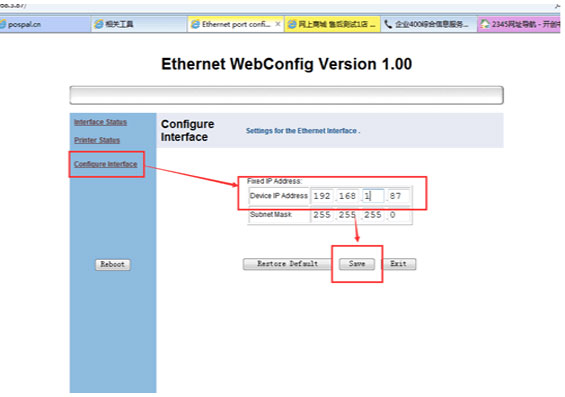Select the Ethernet port config tab
This screenshot has width=565, height=397.
(x=236, y=24)
